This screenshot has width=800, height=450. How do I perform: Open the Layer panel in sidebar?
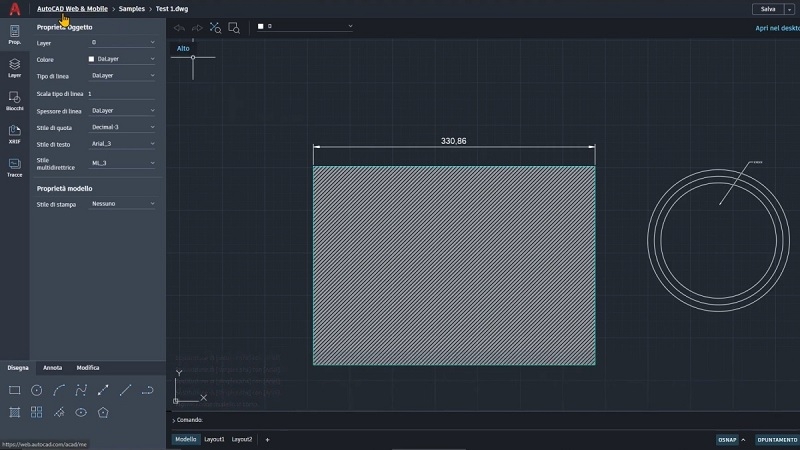click(x=14, y=68)
